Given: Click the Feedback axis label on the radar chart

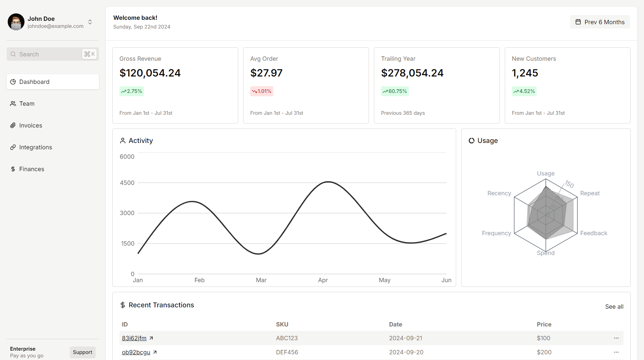Looking at the screenshot, I should click(594, 233).
